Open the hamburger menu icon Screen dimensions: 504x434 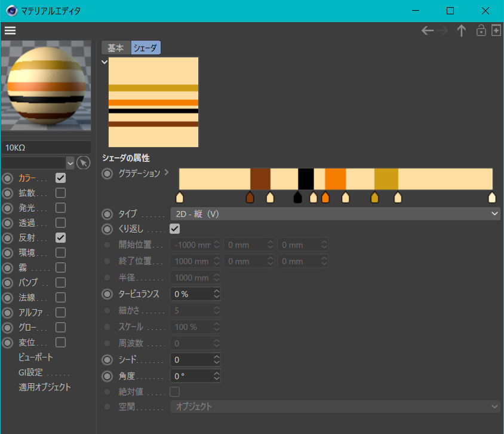coord(10,30)
